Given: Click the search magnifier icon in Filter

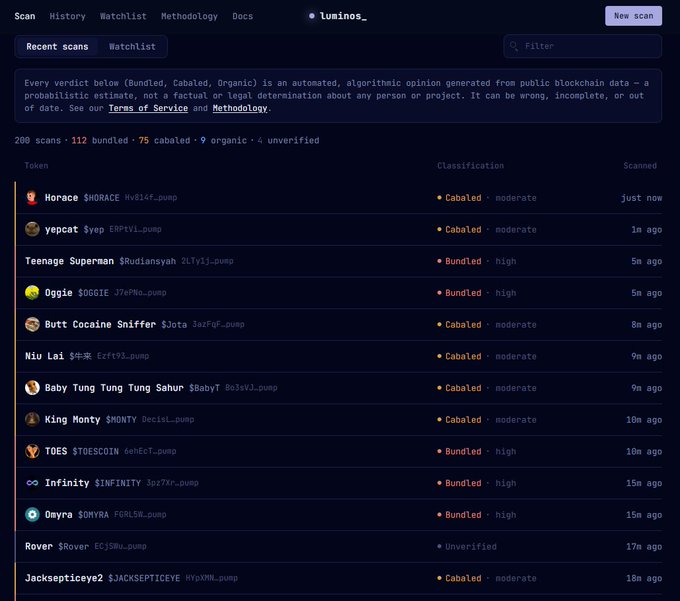Looking at the screenshot, I should coord(514,46).
